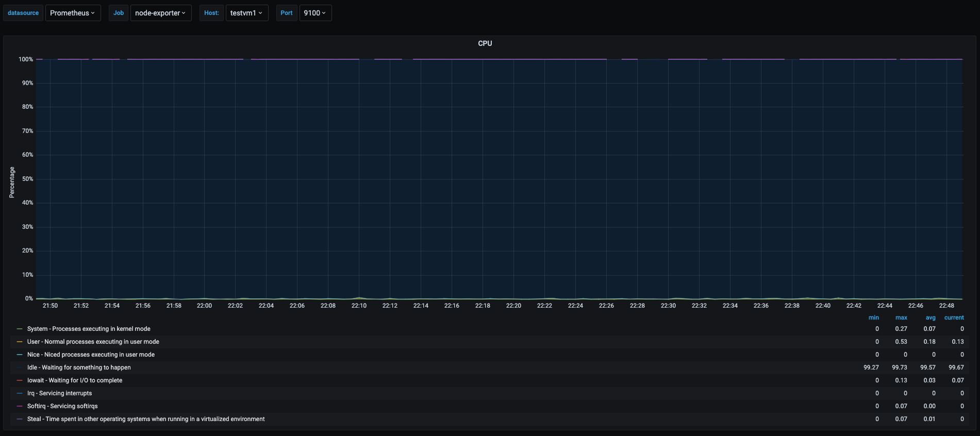Sort legend by the min column
Viewport: 980px width, 436px height.
873,317
